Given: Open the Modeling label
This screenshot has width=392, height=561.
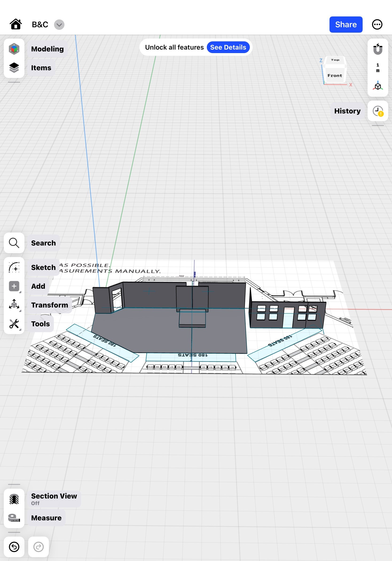Looking at the screenshot, I should click(47, 49).
